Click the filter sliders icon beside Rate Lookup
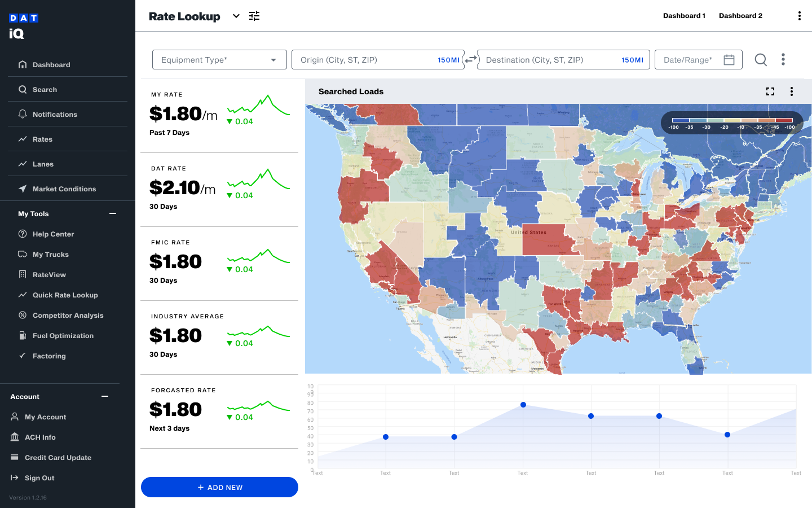 tap(254, 16)
